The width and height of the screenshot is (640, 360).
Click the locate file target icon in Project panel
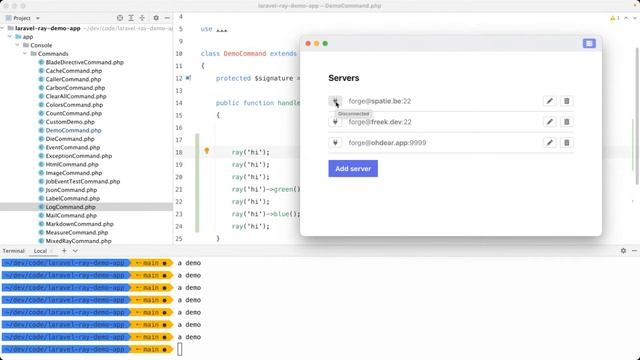[120, 18]
